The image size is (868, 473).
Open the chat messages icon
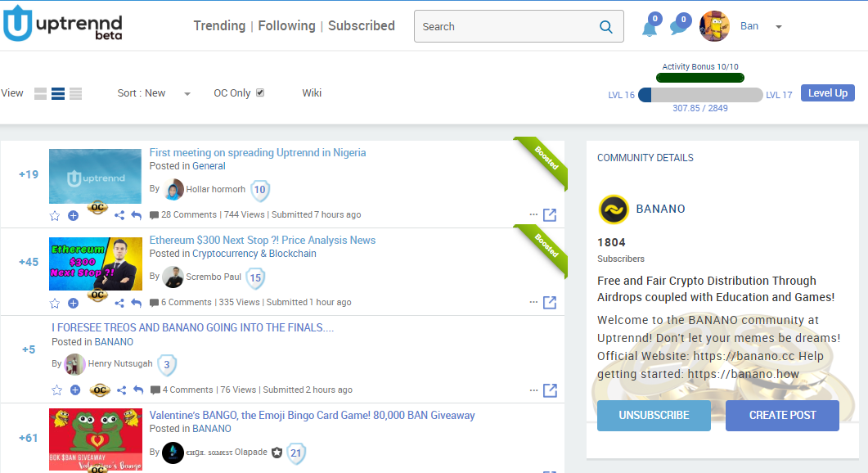click(x=677, y=29)
